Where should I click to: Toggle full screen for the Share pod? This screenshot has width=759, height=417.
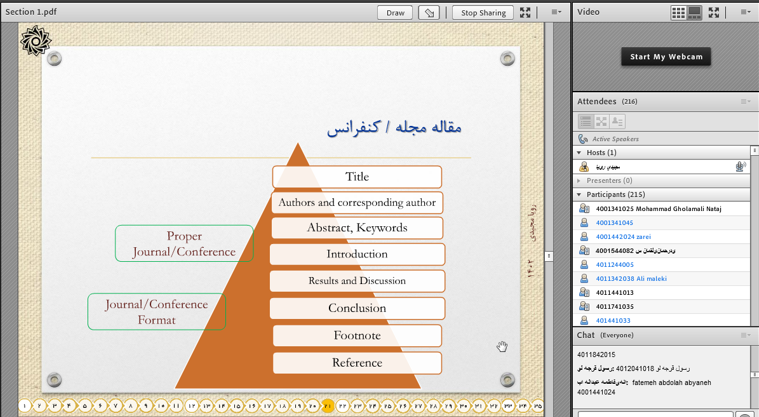525,13
